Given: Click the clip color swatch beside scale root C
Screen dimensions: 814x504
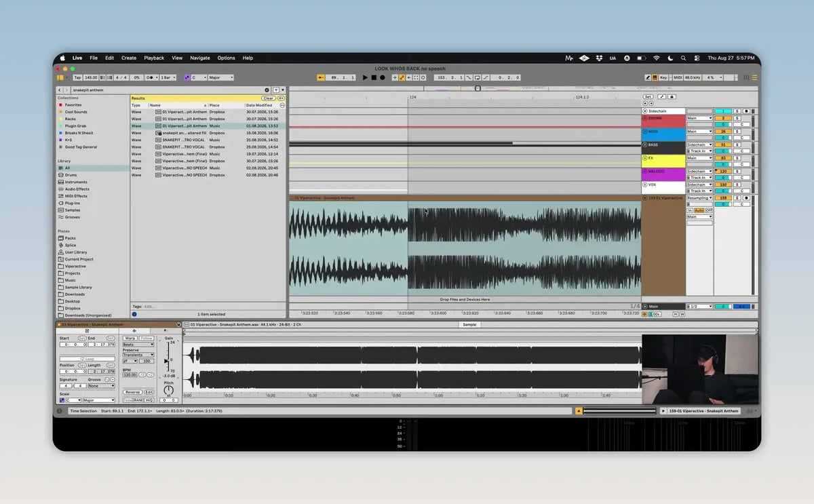Looking at the screenshot, I should coord(60,401).
